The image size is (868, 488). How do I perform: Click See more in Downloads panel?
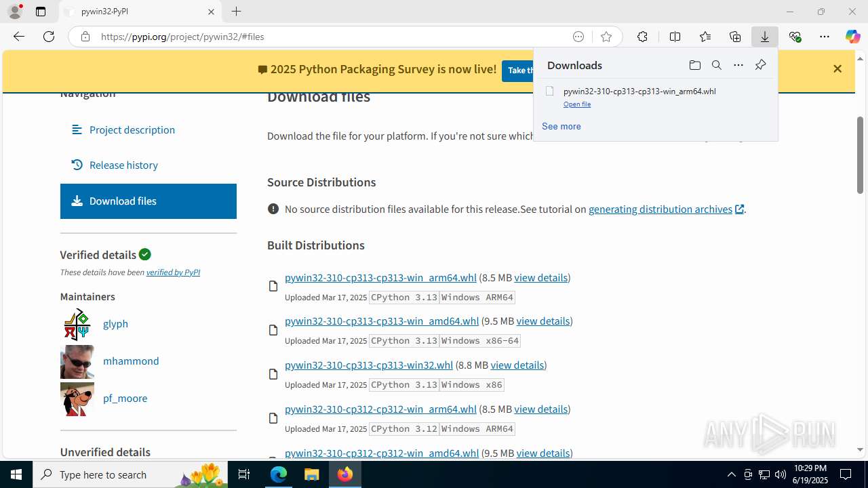click(561, 126)
